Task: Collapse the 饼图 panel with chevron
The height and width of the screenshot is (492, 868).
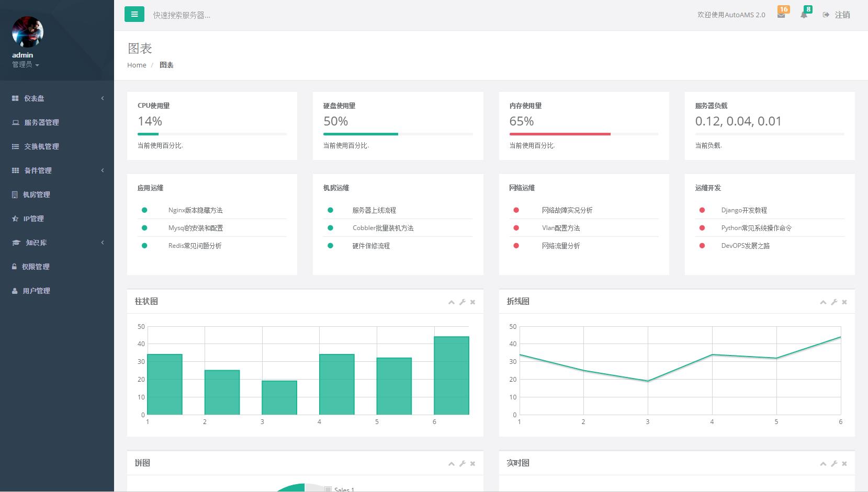Action: (x=452, y=464)
